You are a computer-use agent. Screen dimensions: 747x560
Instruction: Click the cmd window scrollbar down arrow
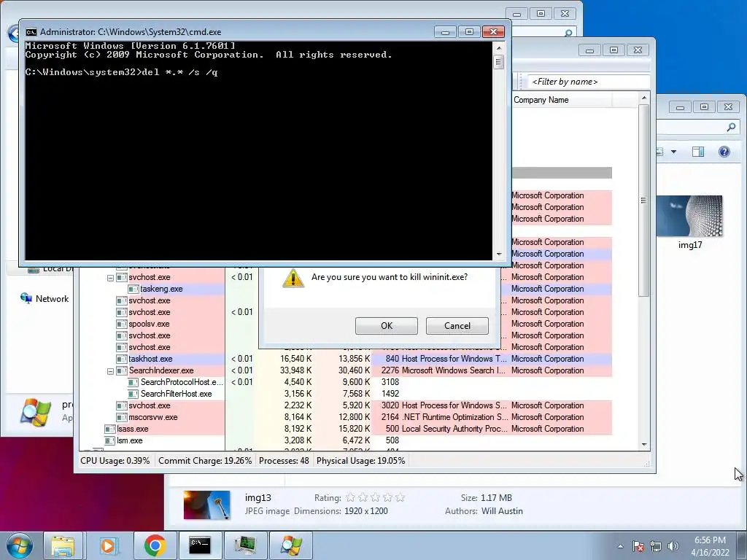[499, 254]
